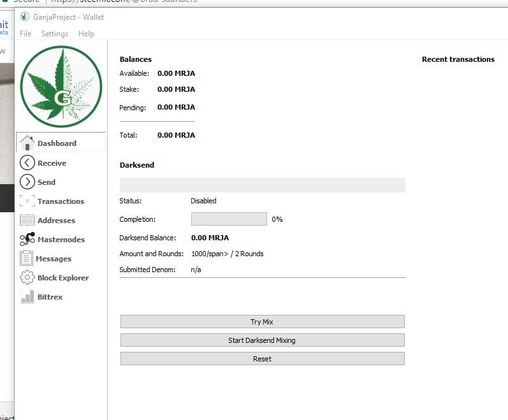Open the Bittrex page label

coord(50,296)
